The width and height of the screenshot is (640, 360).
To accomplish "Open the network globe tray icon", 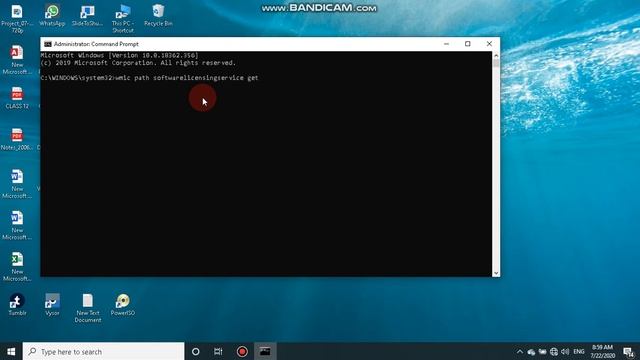I will 554,352.
